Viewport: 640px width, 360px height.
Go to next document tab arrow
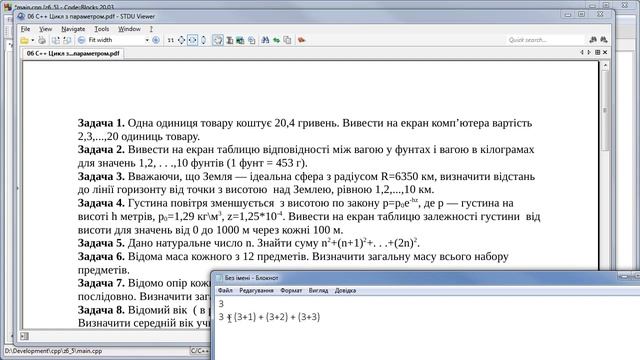tap(589, 52)
